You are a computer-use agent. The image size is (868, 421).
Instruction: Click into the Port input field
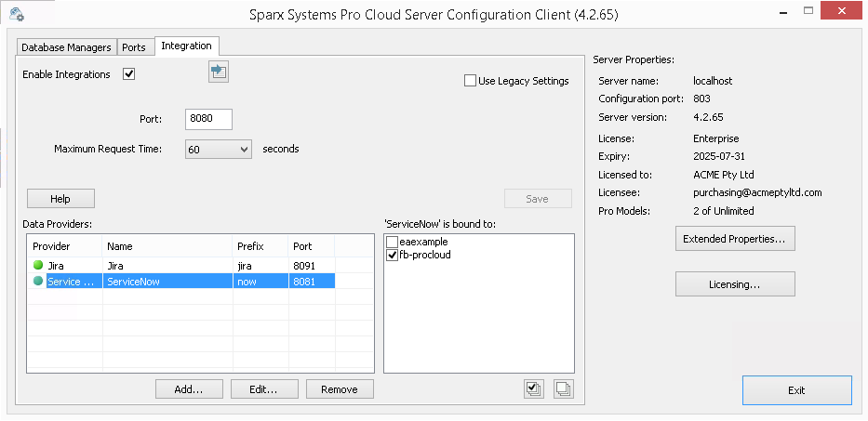[x=208, y=119]
